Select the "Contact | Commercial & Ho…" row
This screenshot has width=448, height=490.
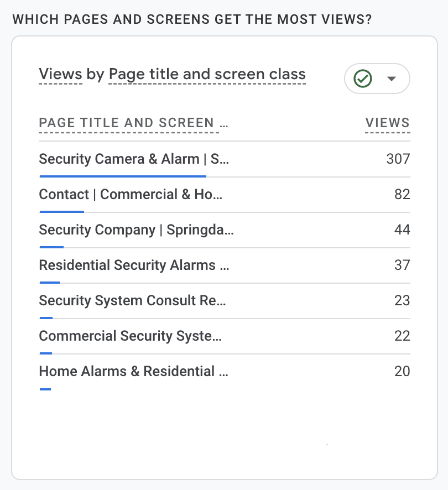click(x=131, y=195)
